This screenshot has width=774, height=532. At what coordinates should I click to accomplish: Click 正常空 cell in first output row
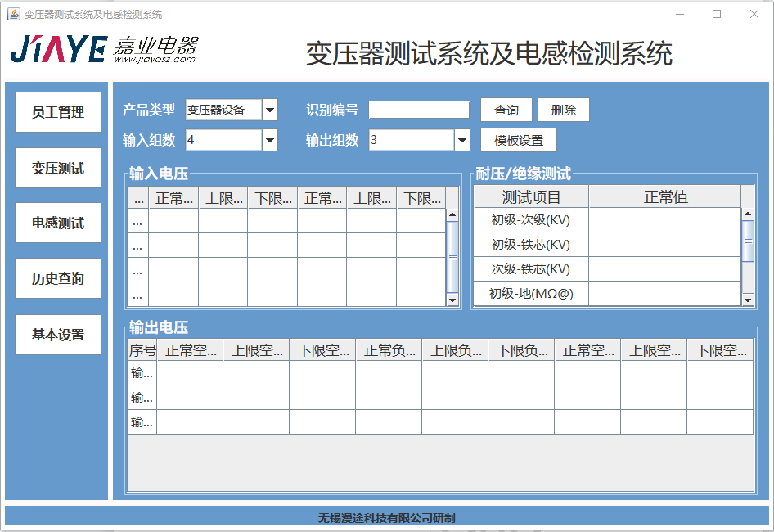click(190, 373)
